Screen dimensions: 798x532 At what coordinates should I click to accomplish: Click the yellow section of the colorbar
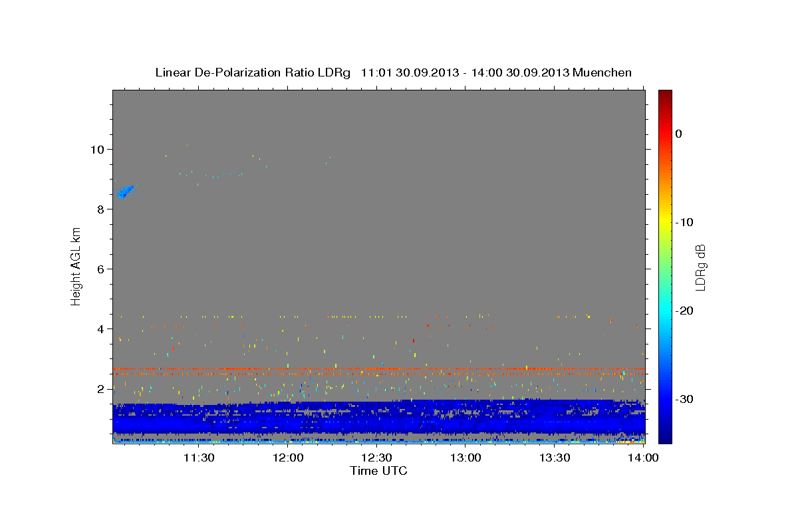click(665, 222)
